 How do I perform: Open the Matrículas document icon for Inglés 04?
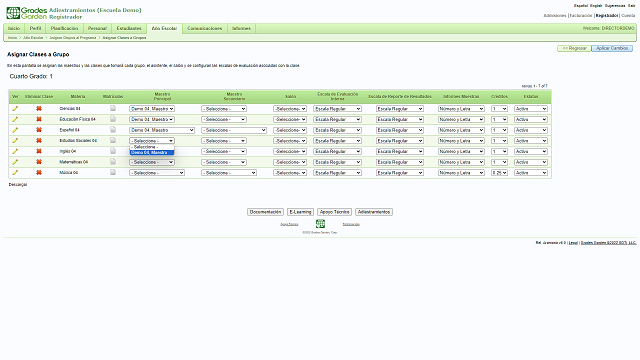[x=113, y=151]
